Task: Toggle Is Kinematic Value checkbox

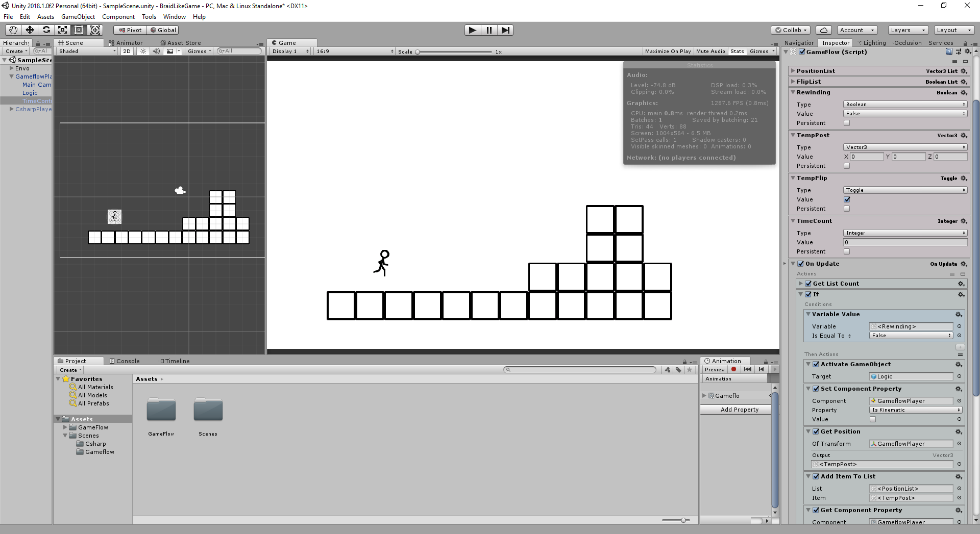Action: point(873,419)
